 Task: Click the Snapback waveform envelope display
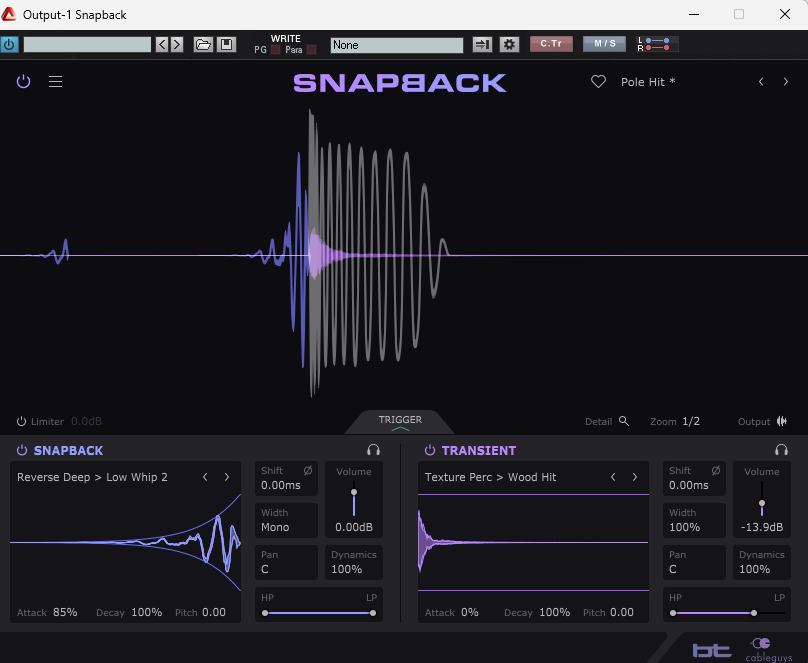[126, 542]
